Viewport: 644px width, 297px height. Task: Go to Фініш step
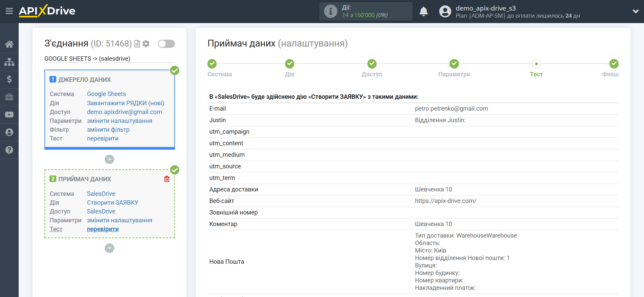(x=614, y=63)
